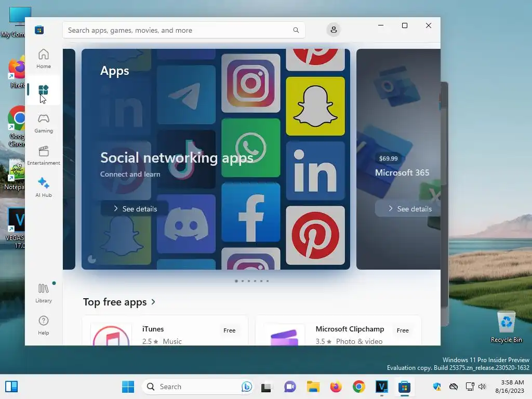
Task: Expand the Top free apps list
Action: click(153, 302)
